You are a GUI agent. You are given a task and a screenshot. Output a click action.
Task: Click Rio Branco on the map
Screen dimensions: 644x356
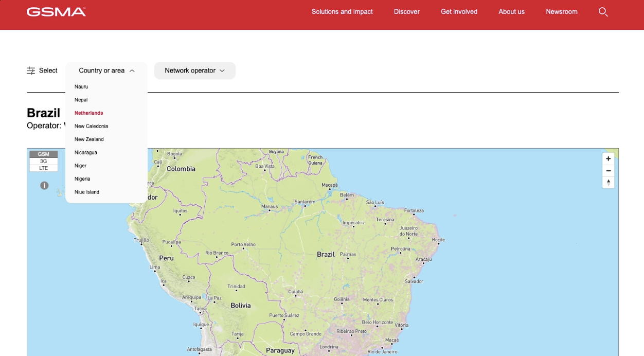click(217, 253)
